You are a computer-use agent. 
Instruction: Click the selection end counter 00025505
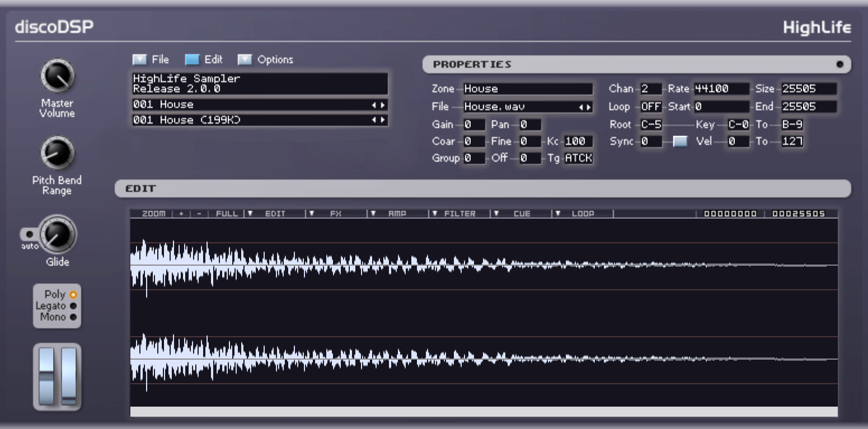pyautogui.click(x=799, y=214)
